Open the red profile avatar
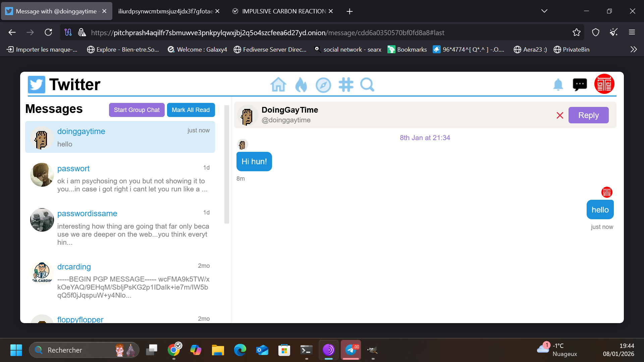The image size is (644, 362). [604, 84]
